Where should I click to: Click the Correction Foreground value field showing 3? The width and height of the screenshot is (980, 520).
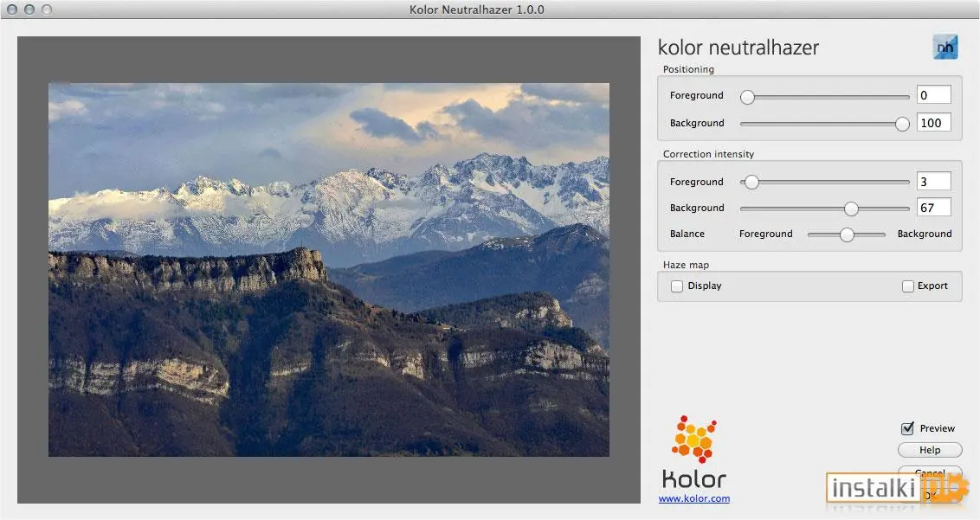tap(934, 181)
